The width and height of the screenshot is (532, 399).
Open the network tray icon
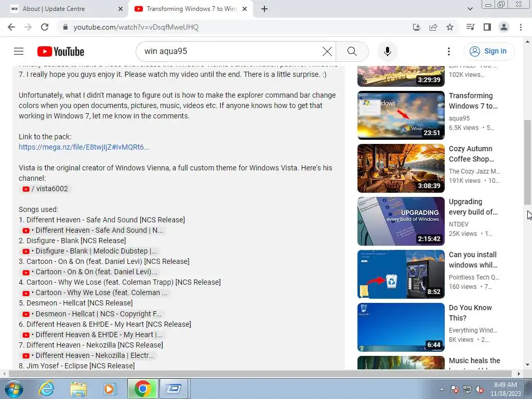tap(467, 389)
